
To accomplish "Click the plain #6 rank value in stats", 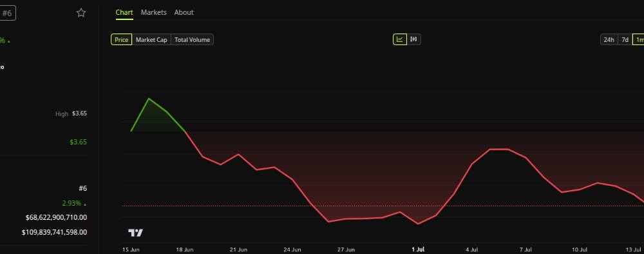I will (x=82, y=188).
